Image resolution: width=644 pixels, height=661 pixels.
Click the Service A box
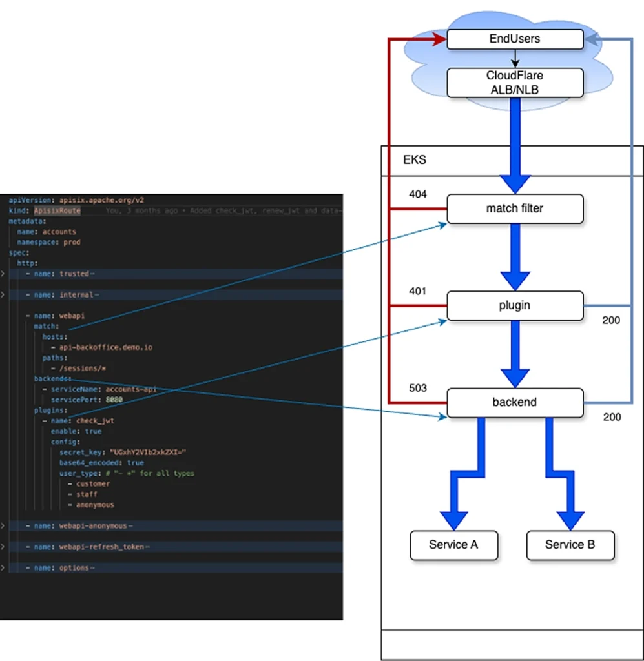(x=453, y=545)
